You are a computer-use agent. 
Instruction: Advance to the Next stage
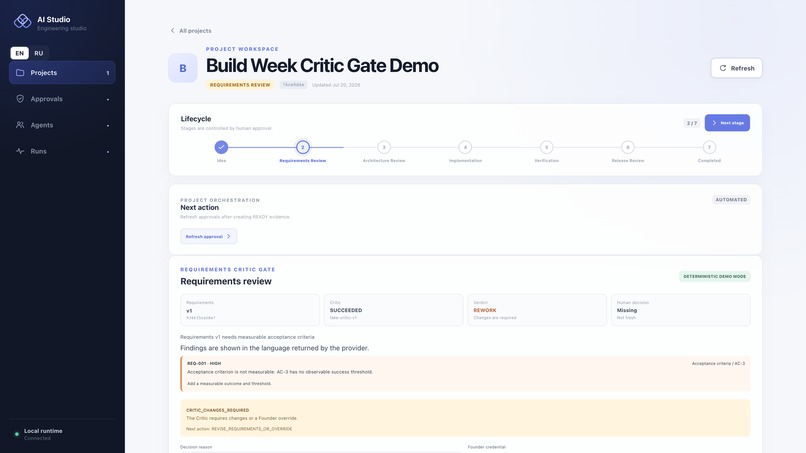coord(727,123)
